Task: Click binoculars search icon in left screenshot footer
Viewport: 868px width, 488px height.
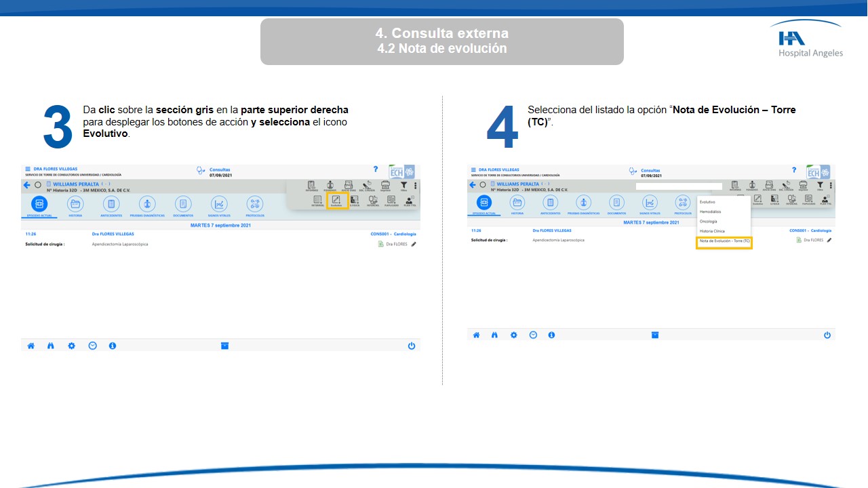Action: (50, 346)
